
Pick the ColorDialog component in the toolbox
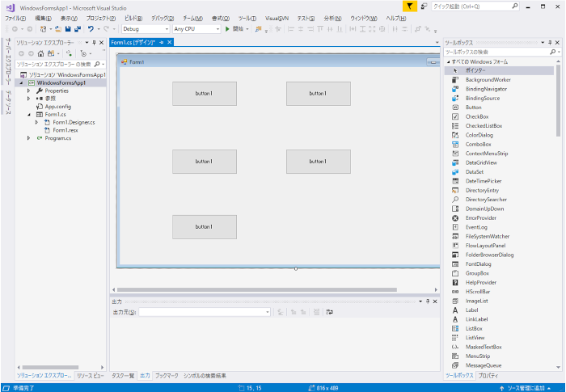tap(479, 135)
